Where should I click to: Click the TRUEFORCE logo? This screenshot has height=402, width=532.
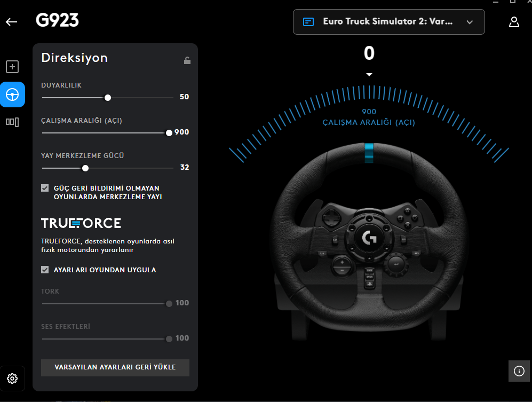tap(81, 223)
